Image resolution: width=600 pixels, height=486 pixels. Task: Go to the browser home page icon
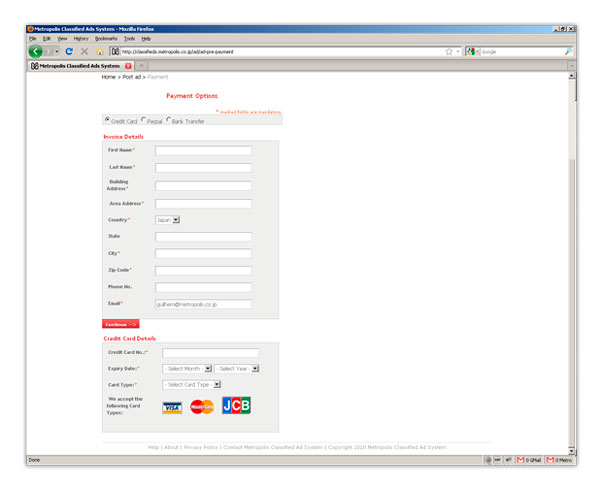[x=99, y=51]
